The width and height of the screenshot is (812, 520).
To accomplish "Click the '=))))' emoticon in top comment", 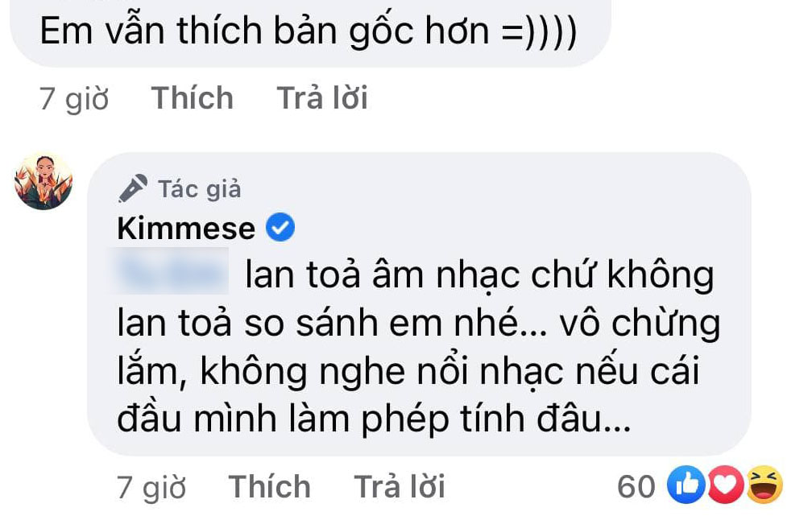I will pos(540,32).
